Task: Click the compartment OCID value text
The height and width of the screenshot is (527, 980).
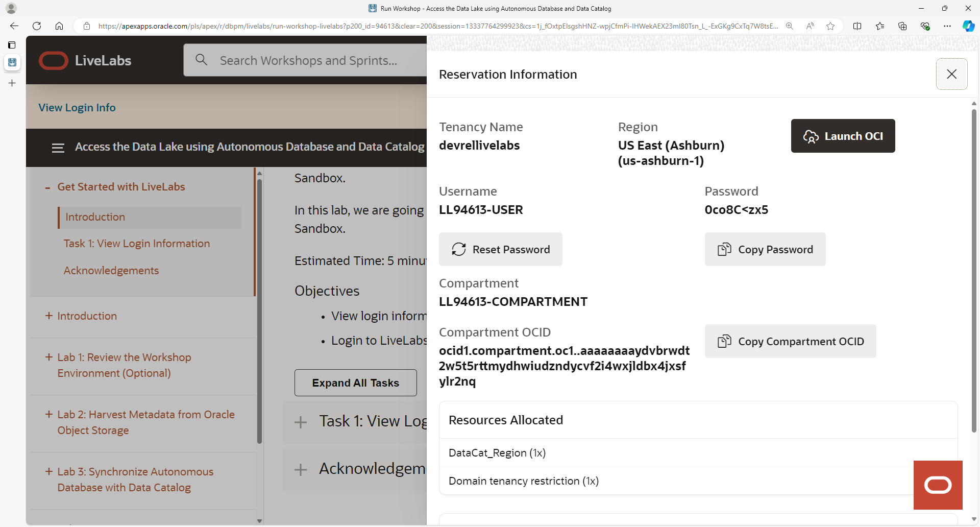Action: click(564, 366)
